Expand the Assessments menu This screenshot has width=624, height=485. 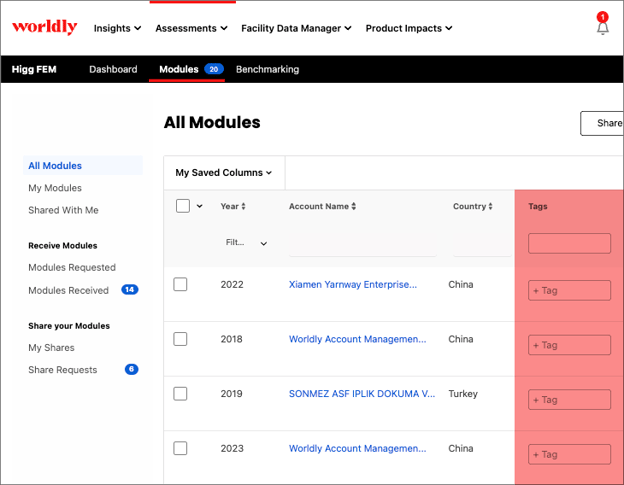(191, 28)
